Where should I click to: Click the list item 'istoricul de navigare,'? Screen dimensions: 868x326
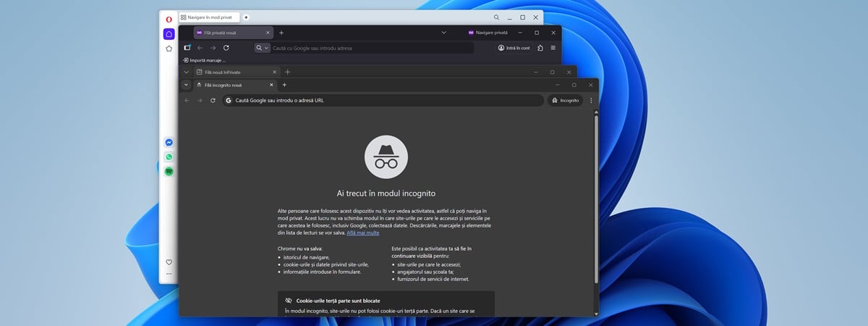[306, 257]
